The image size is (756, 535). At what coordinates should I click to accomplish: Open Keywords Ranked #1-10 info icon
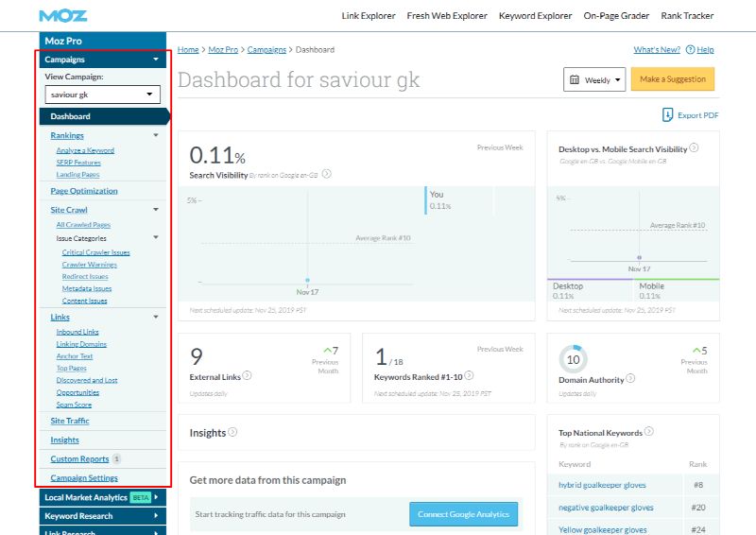tap(469, 375)
